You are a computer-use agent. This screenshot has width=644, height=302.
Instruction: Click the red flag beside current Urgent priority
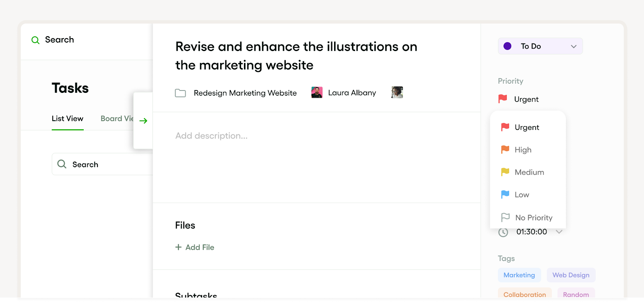pos(503,99)
